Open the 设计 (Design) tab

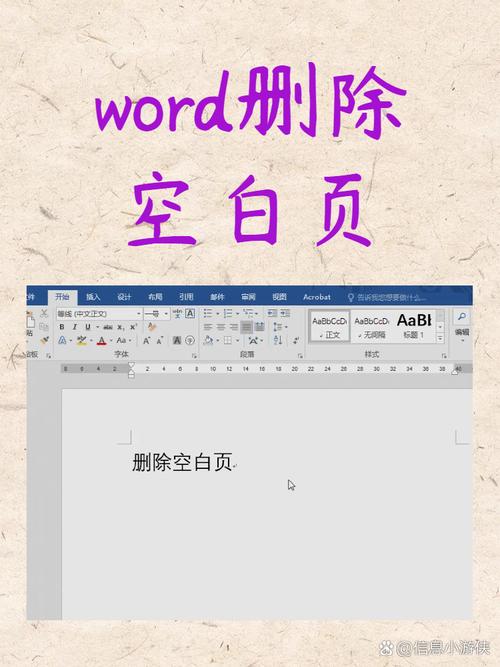(x=124, y=296)
